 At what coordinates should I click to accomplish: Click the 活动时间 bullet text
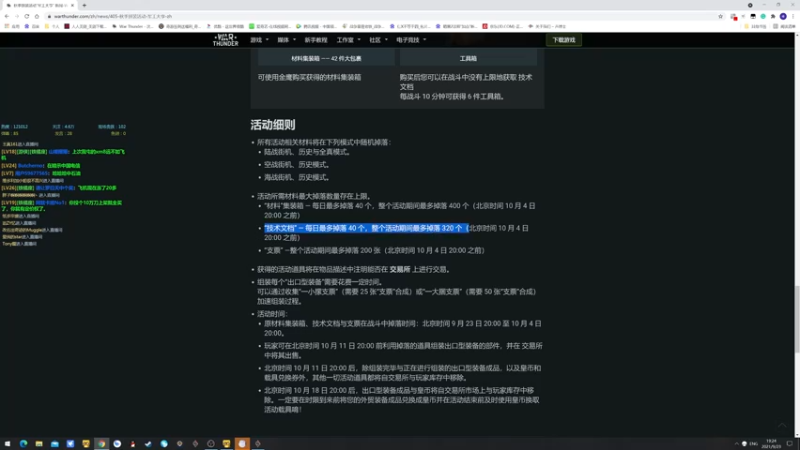pos(272,314)
